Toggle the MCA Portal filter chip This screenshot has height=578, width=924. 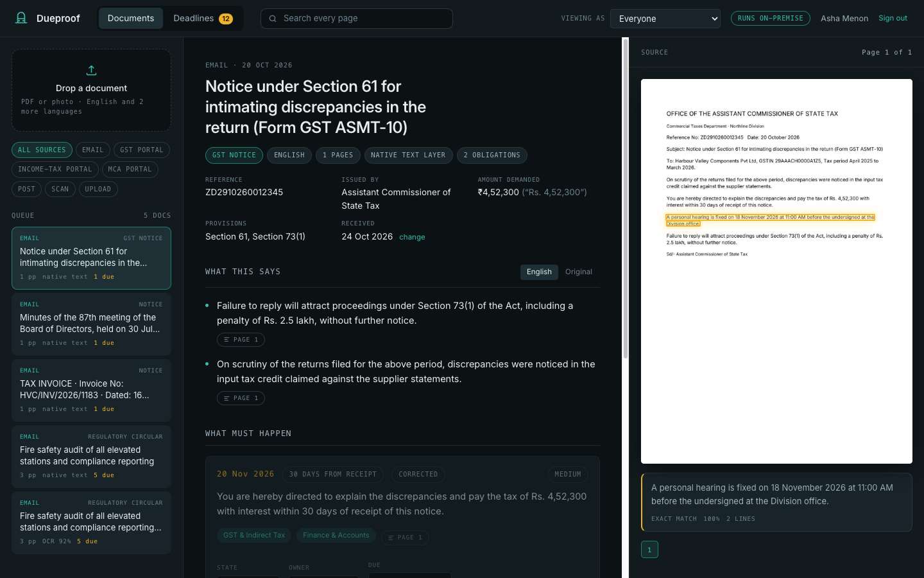[x=130, y=170]
